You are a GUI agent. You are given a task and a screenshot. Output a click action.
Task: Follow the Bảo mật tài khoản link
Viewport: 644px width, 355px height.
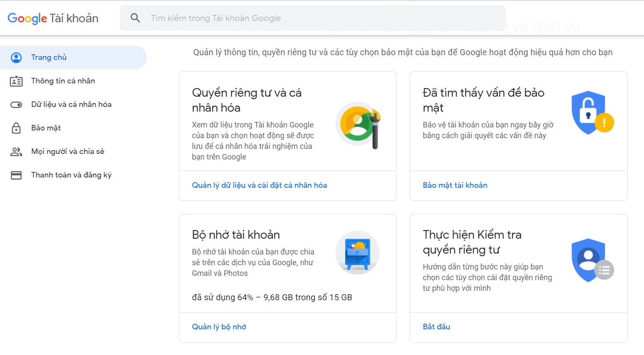tap(455, 185)
